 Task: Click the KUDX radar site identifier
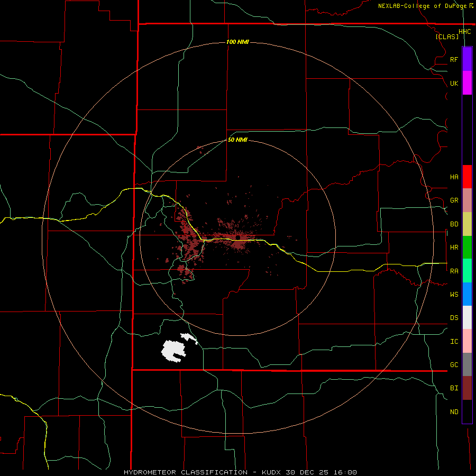coord(272,472)
